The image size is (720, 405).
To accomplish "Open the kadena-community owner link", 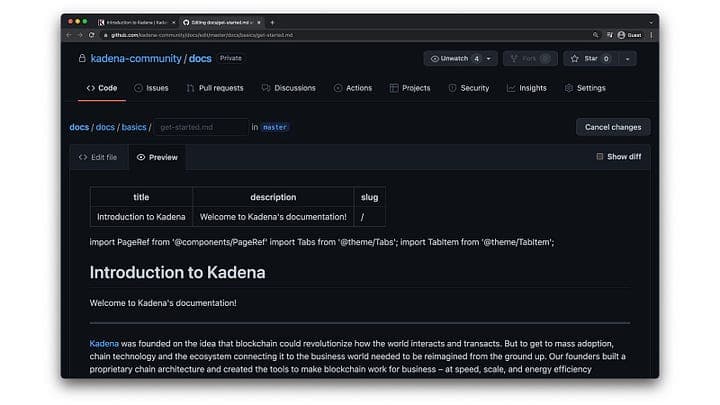I will [136, 58].
